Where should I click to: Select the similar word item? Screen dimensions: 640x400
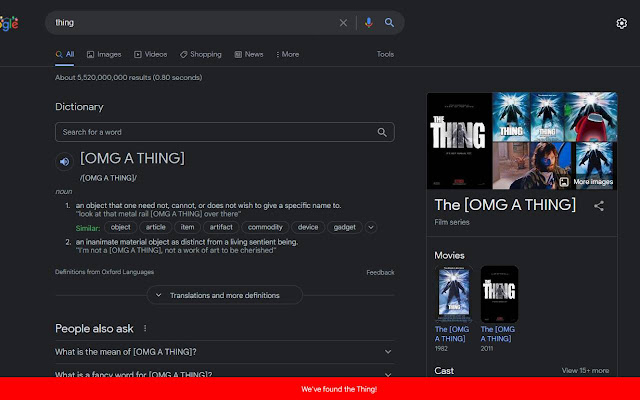(x=188, y=227)
